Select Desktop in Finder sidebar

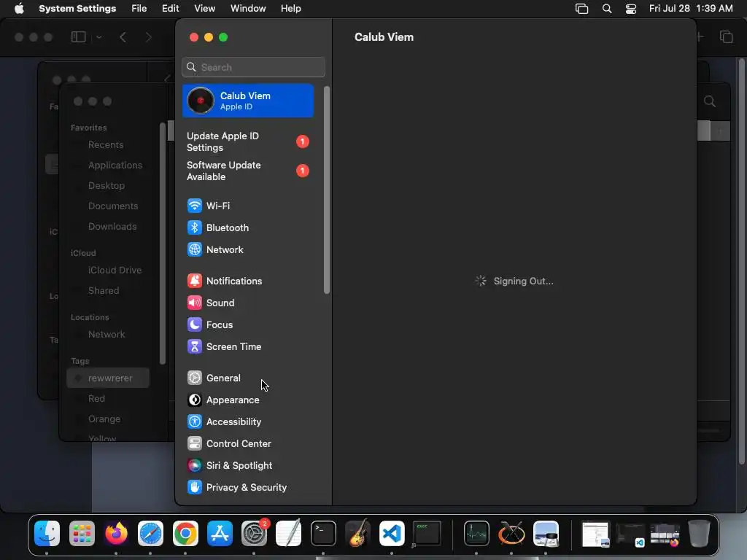click(x=107, y=186)
